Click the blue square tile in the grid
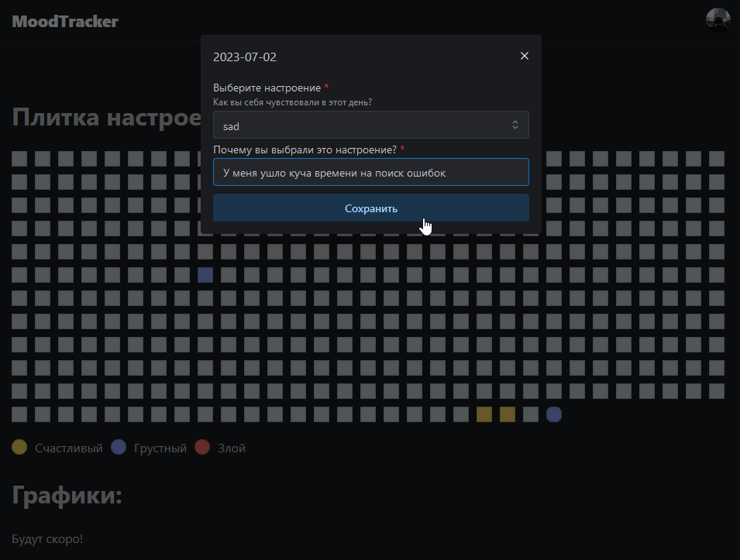The height and width of the screenshot is (560, 740). (x=205, y=275)
